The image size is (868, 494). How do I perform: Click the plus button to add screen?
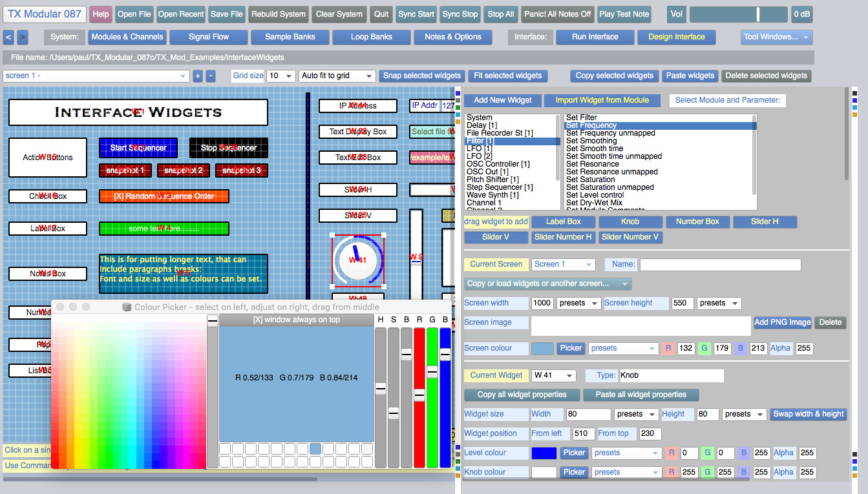pos(198,76)
